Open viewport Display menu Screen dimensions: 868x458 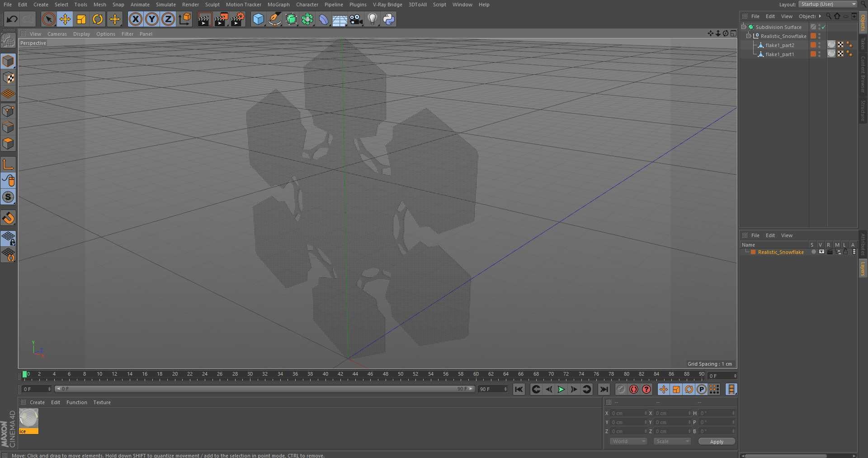81,34
